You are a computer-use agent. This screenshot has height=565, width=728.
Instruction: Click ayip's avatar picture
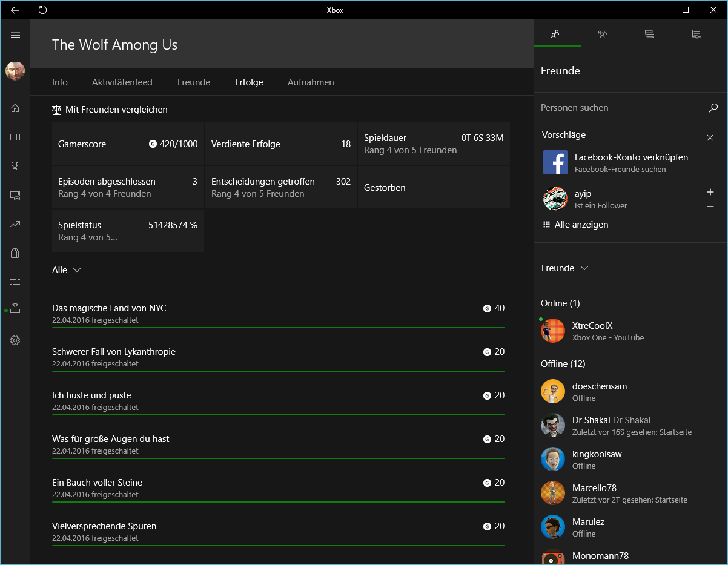[x=555, y=199]
